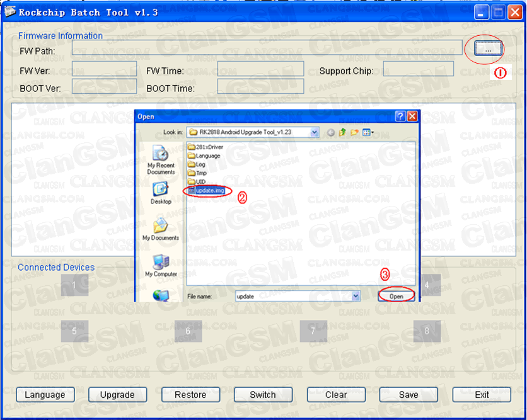Select the Log folder

(x=197, y=164)
